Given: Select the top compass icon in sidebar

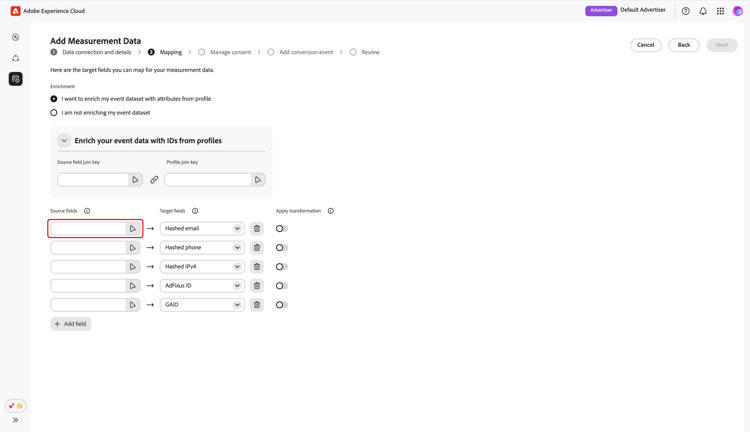Looking at the screenshot, I should coord(15,37).
